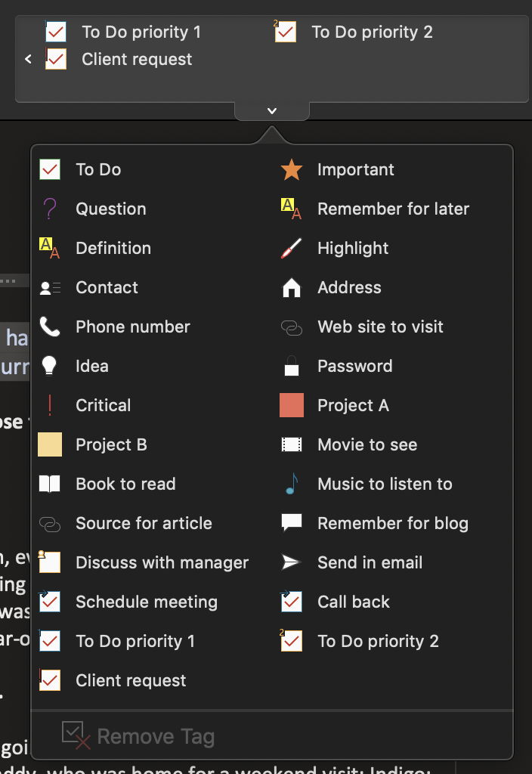The width and height of the screenshot is (532, 774).
Task: Apply the Question tag label
Action: (x=111, y=209)
